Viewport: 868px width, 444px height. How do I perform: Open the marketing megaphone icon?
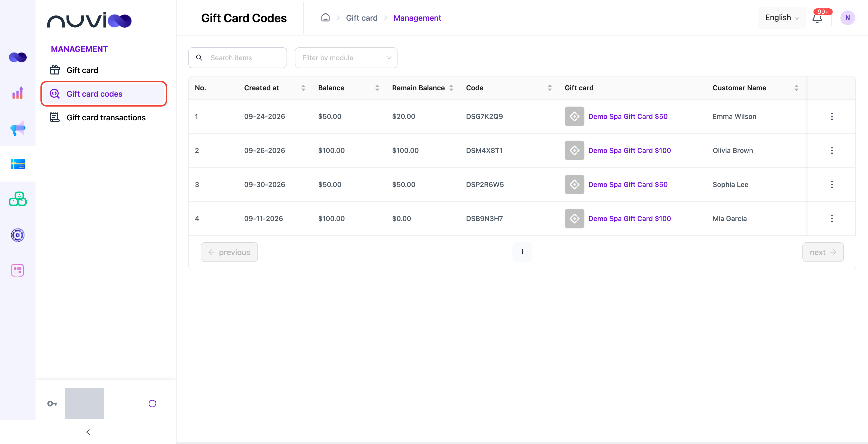pyautogui.click(x=18, y=128)
